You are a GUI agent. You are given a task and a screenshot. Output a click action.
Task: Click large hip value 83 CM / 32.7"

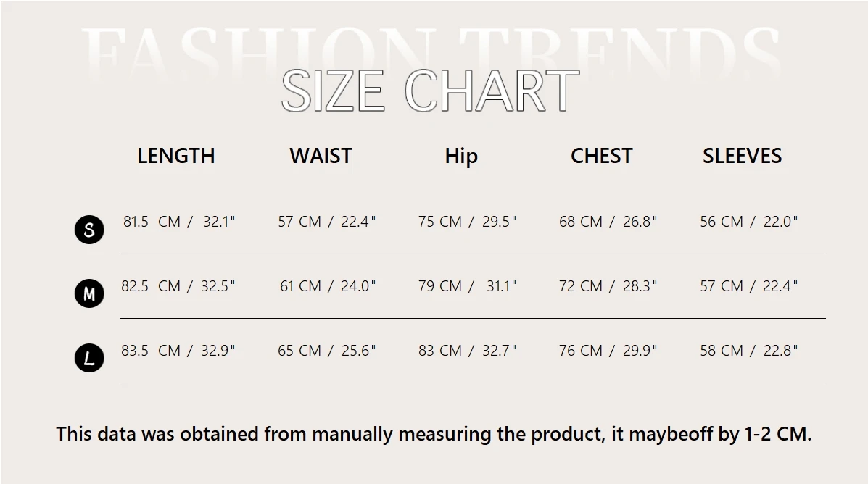click(x=467, y=351)
